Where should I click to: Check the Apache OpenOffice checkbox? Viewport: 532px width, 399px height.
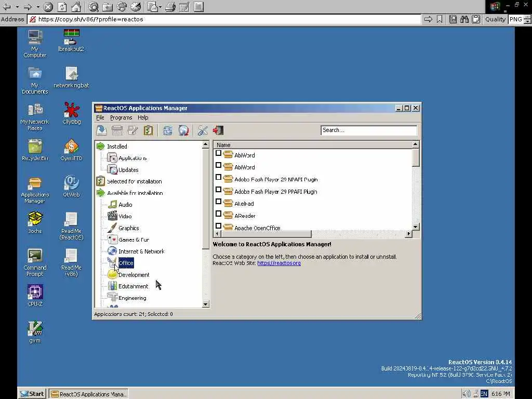pos(219,226)
